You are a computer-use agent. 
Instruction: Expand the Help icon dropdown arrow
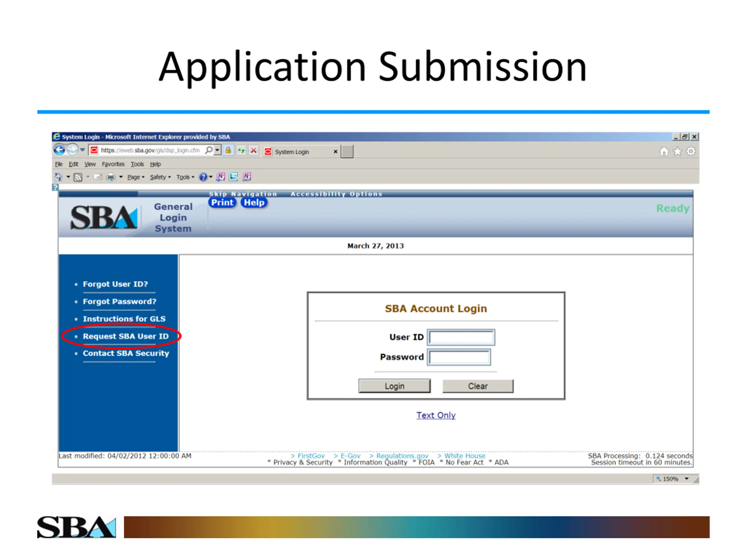pos(211,177)
